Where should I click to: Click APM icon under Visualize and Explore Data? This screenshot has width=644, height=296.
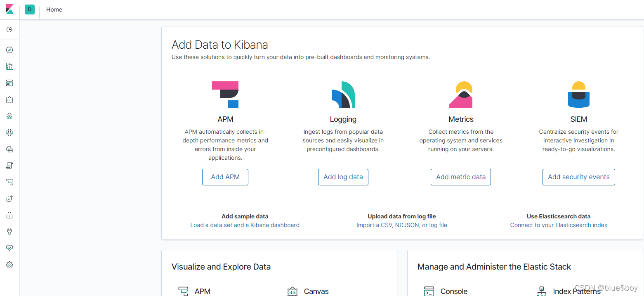[x=183, y=291]
